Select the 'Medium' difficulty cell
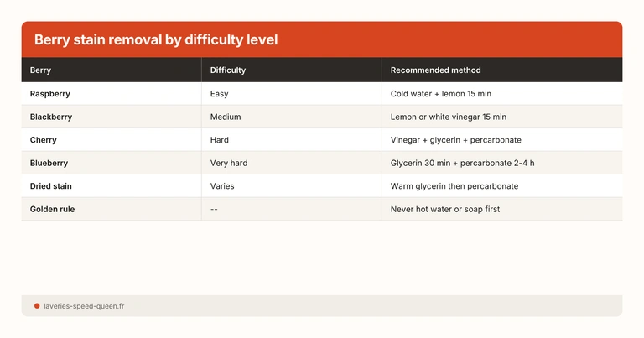This screenshot has height=338, width=644. (x=226, y=117)
